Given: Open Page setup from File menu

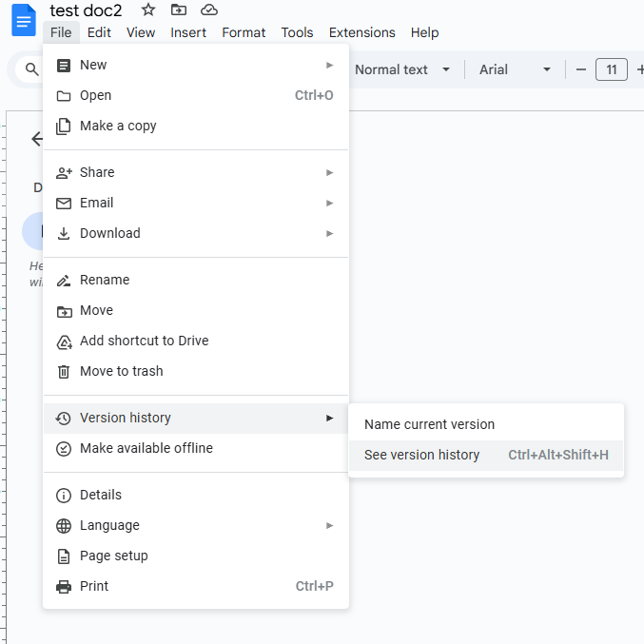Looking at the screenshot, I should pos(113,556).
